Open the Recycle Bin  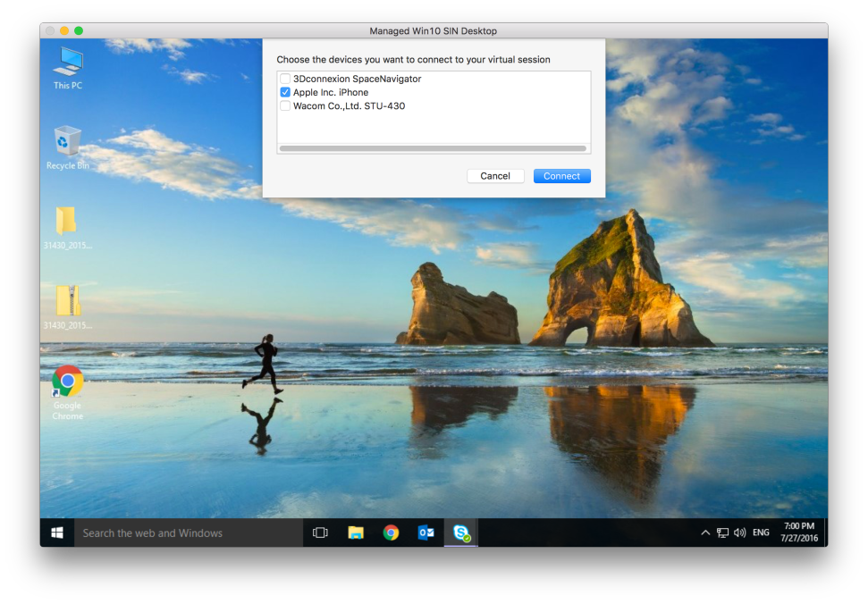click(x=67, y=143)
